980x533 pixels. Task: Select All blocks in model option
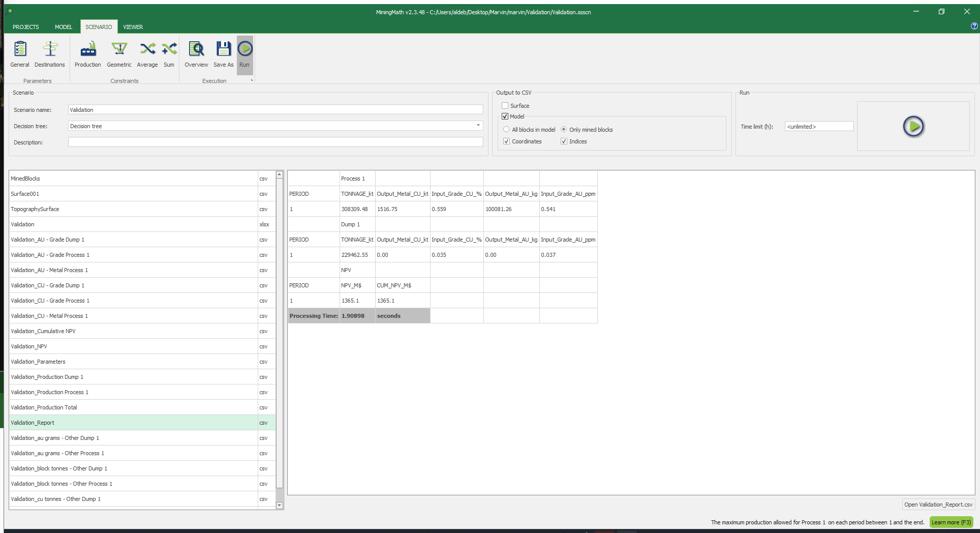tap(506, 130)
